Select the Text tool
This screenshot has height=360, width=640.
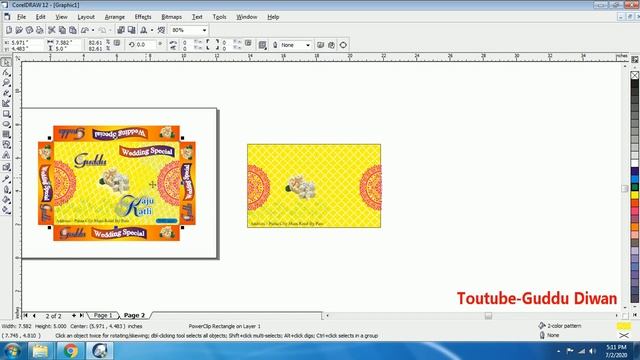pyautogui.click(x=6, y=155)
